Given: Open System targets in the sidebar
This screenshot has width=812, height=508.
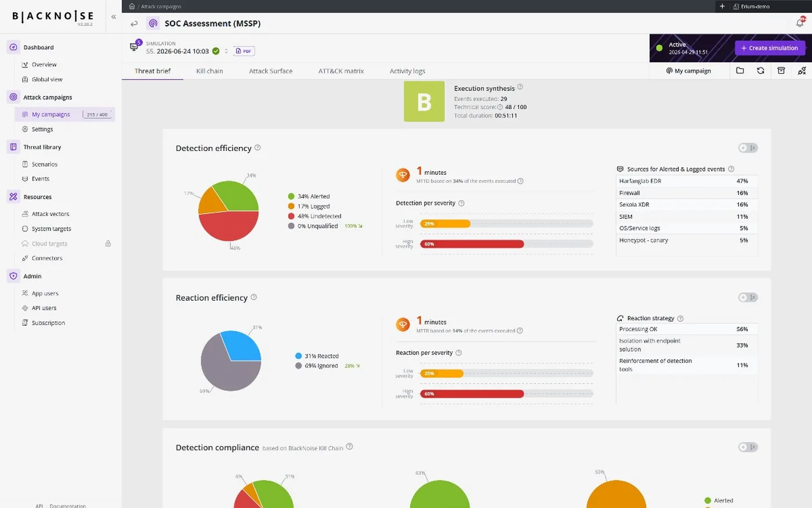Looking at the screenshot, I should point(51,229).
